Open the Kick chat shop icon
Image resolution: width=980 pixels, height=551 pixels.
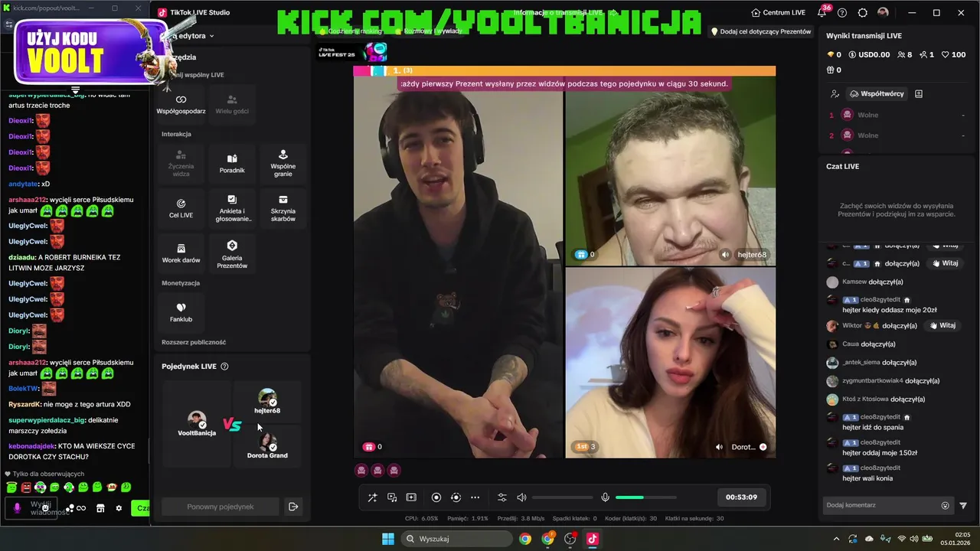[x=100, y=508]
